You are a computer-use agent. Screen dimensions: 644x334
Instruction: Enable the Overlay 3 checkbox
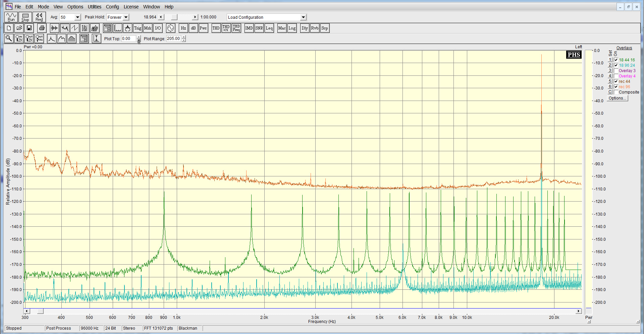point(616,71)
